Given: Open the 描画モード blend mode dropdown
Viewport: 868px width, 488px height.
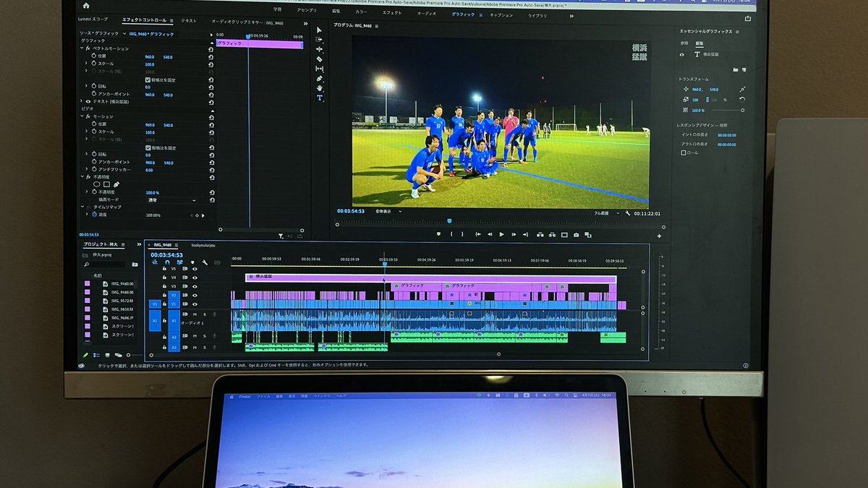Looking at the screenshot, I should point(171,200).
